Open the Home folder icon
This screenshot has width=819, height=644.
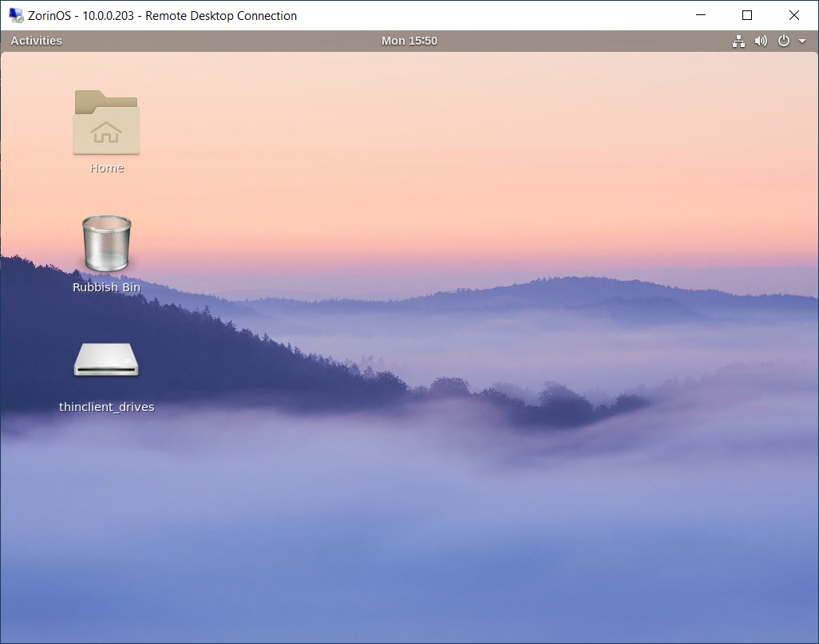[x=106, y=122]
